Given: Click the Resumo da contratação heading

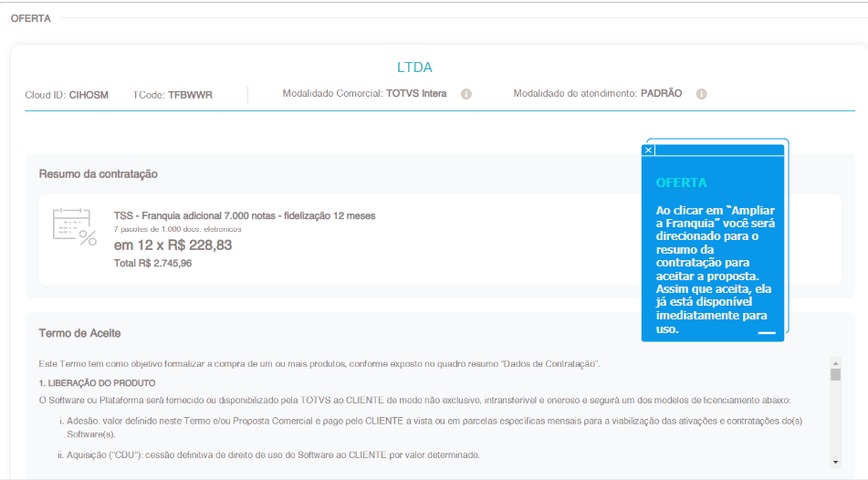Looking at the screenshot, I should point(98,174).
